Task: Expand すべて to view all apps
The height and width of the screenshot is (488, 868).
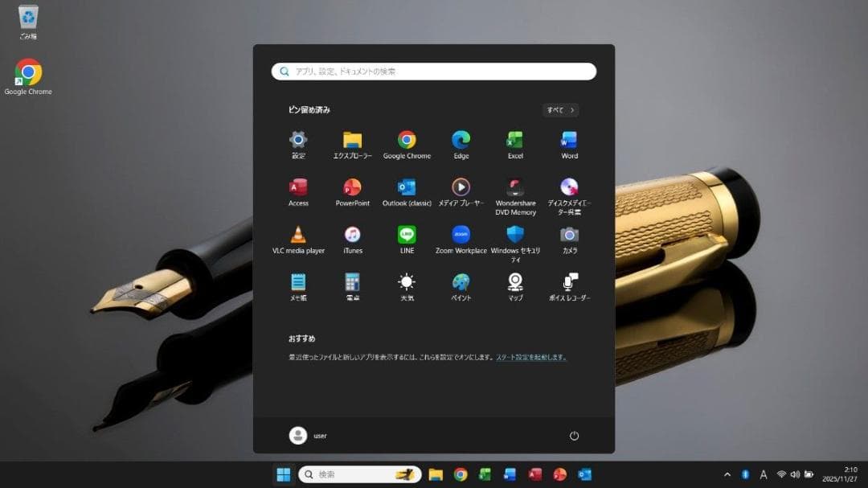Action: (559, 109)
